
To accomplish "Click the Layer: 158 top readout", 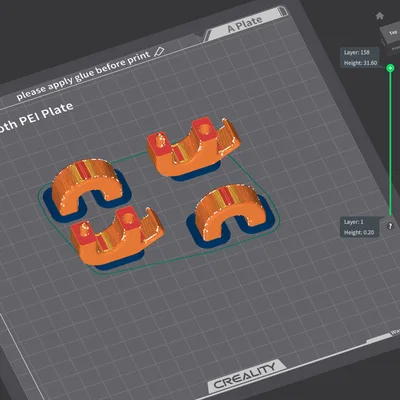I will (x=357, y=53).
